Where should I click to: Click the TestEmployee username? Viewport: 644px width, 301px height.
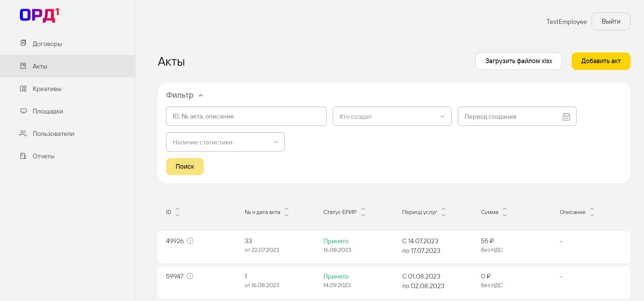click(567, 22)
